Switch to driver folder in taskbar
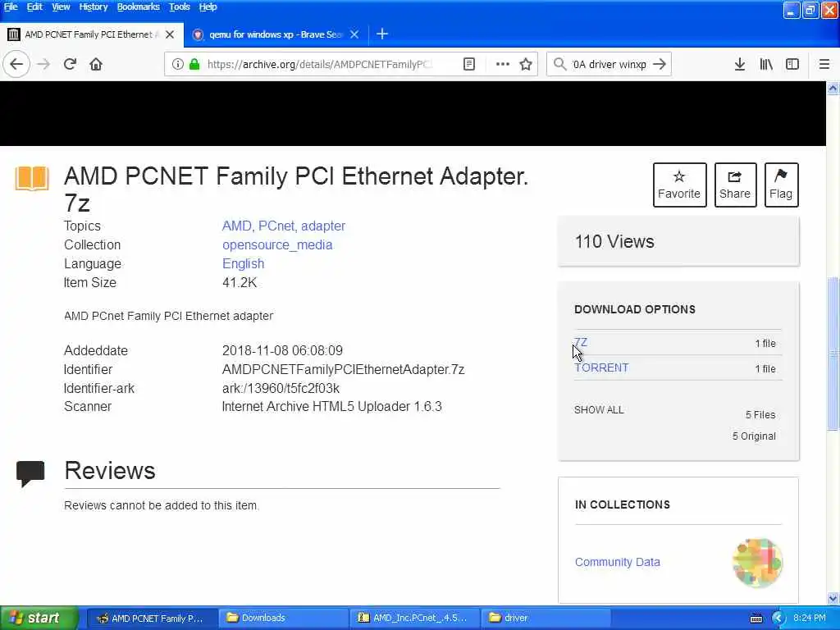 point(546,619)
